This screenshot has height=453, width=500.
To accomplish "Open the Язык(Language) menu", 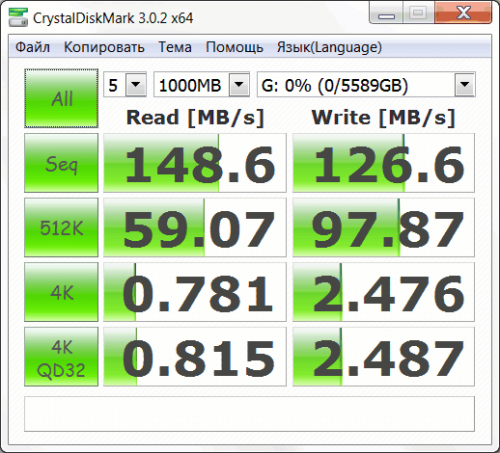I will 329,47.
